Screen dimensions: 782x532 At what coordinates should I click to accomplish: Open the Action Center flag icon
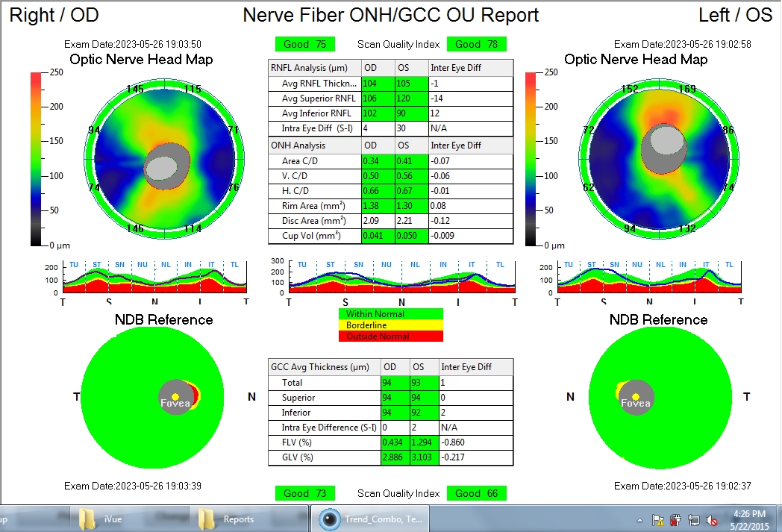658,521
